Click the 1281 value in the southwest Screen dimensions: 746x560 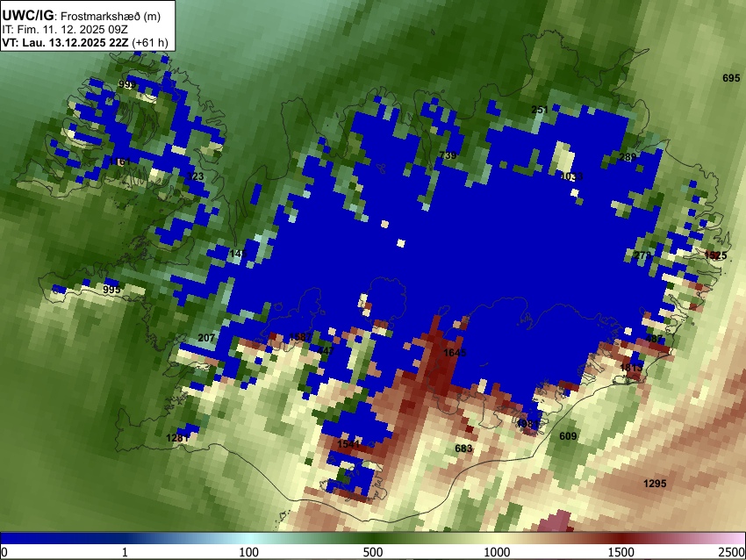pyautogui.click(x=177, y=438)
